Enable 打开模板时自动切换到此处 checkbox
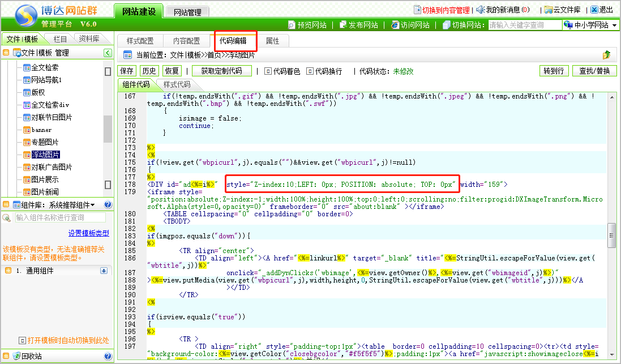 click(x=22, y=341)
